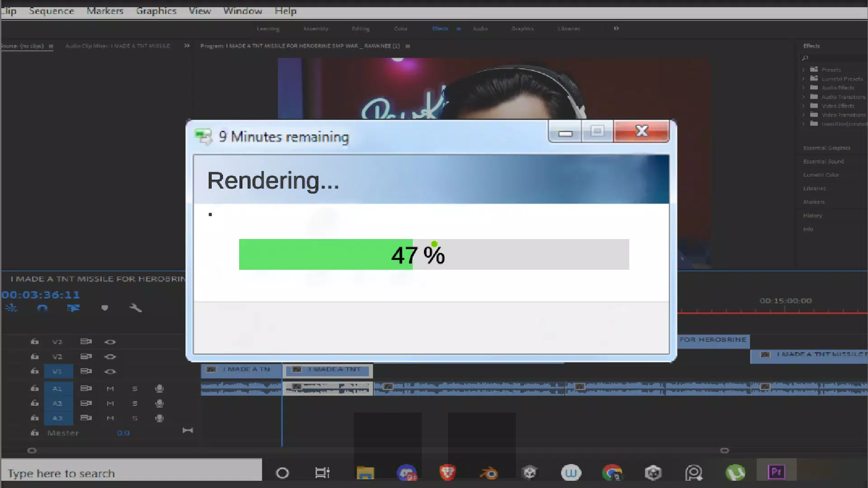Screen dimensions: 868x488
Task: Toggle linked selection icon in timeline
Action: pos(73,308)
